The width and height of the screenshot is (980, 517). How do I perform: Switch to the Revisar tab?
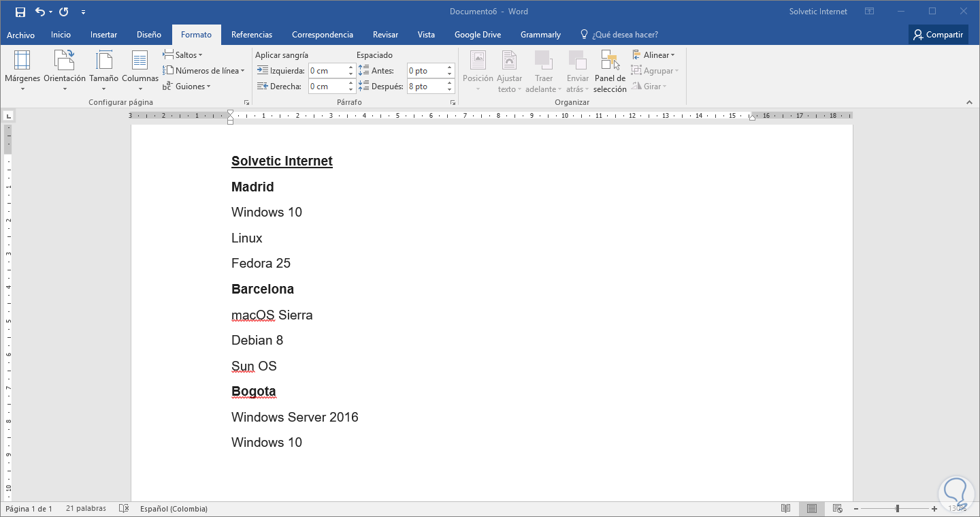pyautogui.click(x=385, y=35)
